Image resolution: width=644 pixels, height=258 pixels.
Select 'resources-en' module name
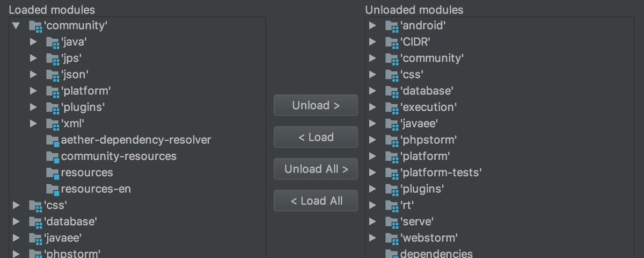[x=96, y=189]
